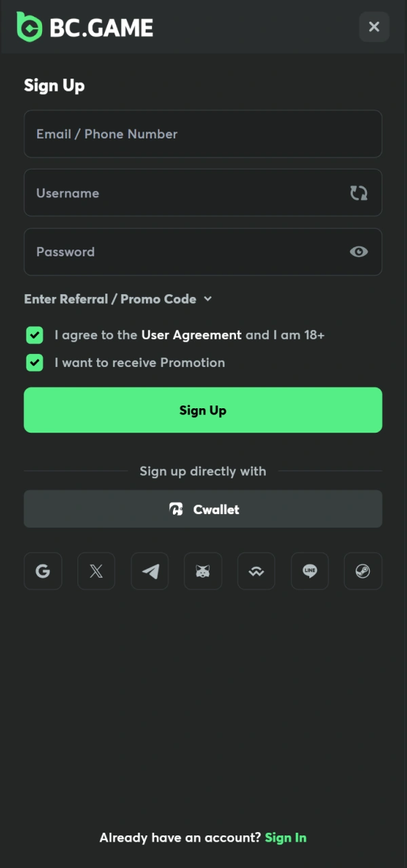Screen dimensions: 407x868
Task: Click the BC.GAME logo
Action: pyautogui.click(x=84, y=26)
